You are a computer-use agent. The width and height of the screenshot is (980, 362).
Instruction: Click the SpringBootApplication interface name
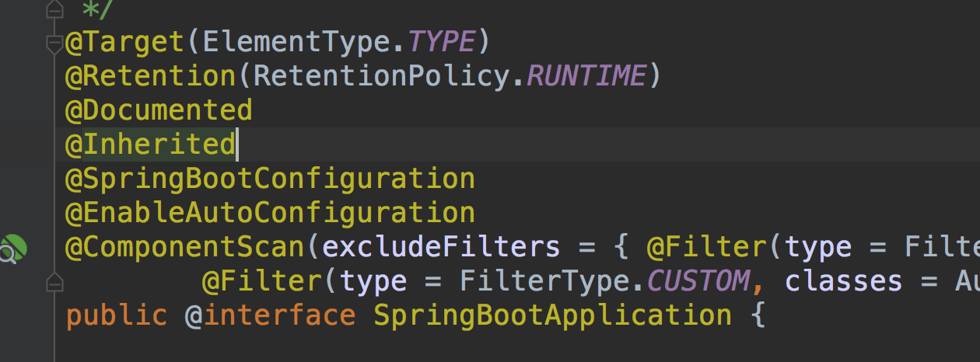click(552, 315)
